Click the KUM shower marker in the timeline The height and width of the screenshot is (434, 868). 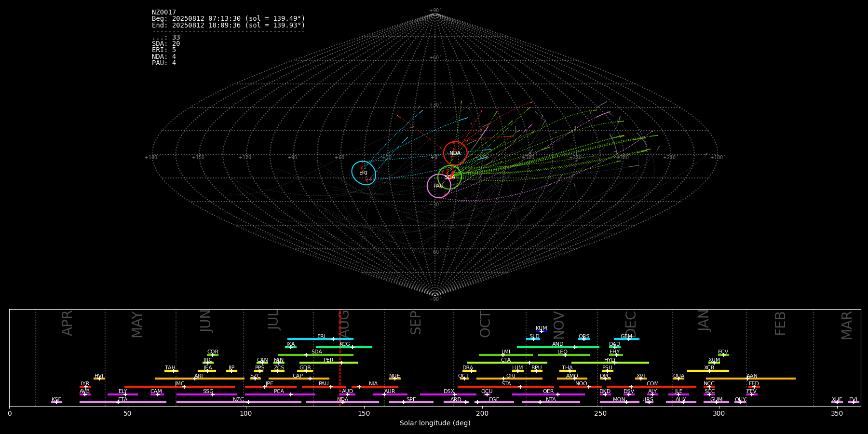click(542, 331)
